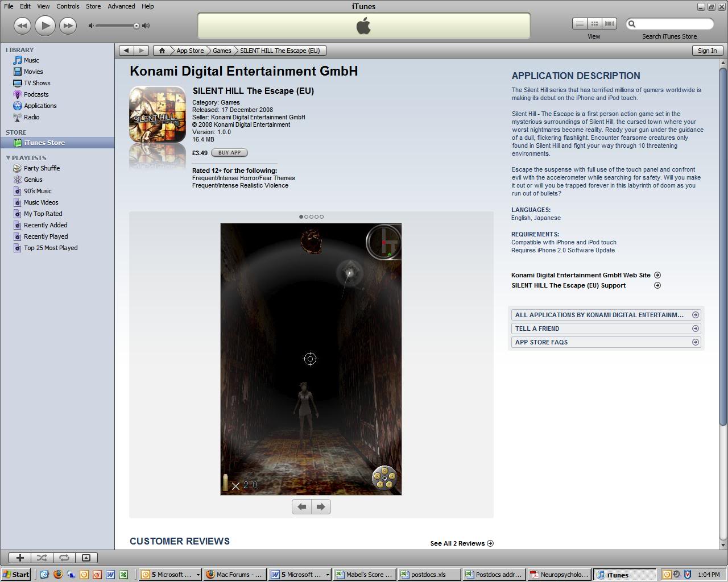Click the add playlist plus button
Screen dimensions: 728x582
pos(20,558)
